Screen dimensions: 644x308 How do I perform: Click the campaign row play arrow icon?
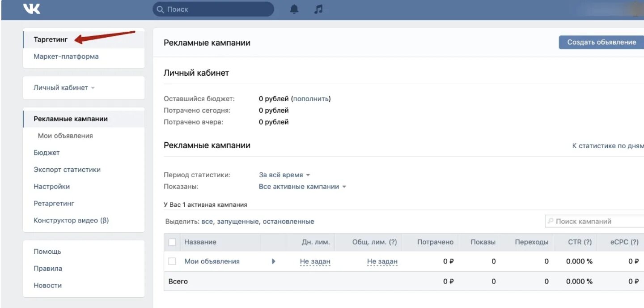(274, 261)
